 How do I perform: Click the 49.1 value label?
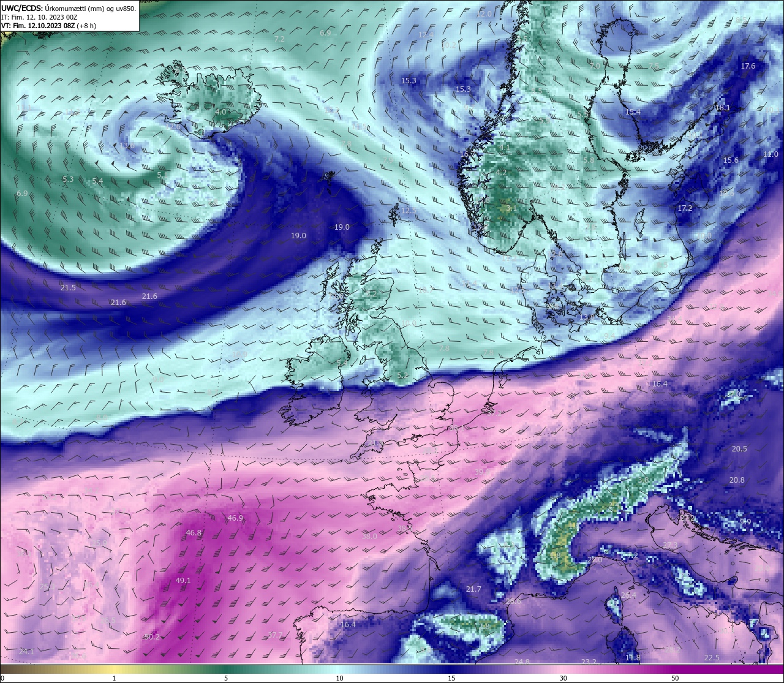coord(183,580)
